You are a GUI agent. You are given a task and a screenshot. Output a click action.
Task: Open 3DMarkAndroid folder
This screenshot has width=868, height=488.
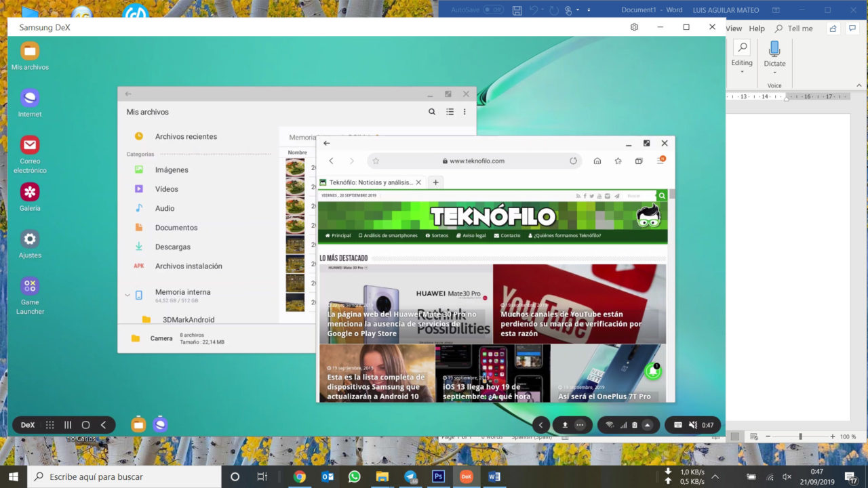click(189, 320)
